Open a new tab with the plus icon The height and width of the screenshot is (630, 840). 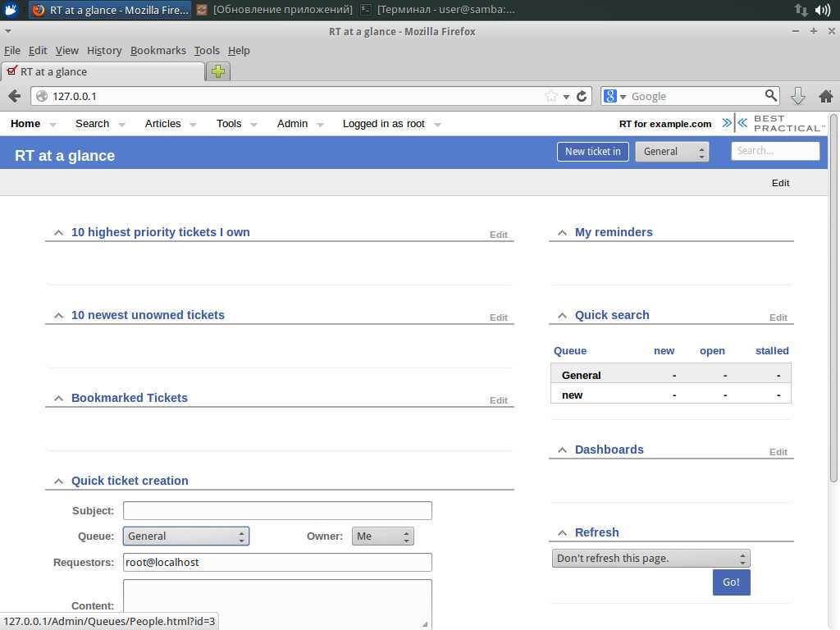(x=217, y=71)
